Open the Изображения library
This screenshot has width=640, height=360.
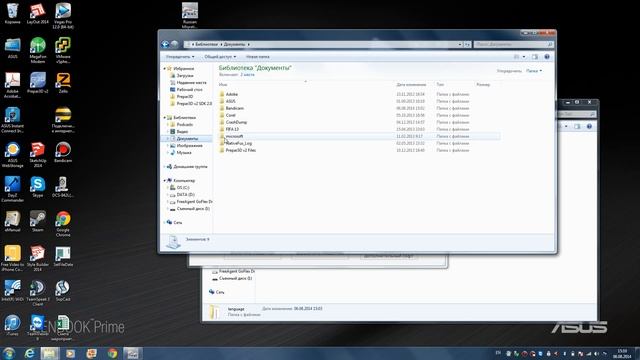[x=189, y=146]
